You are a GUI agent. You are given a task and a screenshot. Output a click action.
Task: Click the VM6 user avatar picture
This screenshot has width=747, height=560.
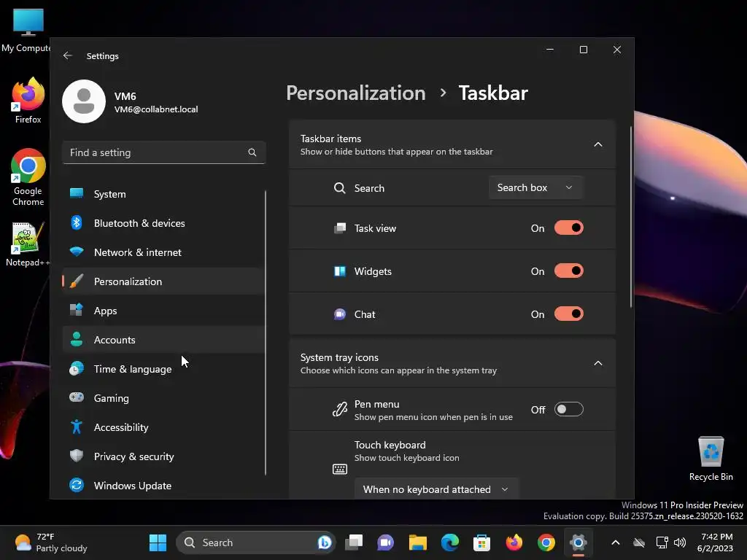point(84,101)
